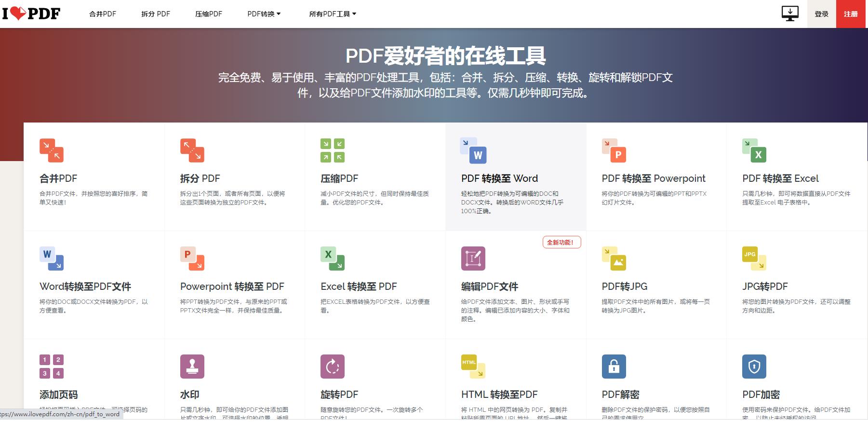
Task: Click the iLovePDF logo
Action: tap(31, 14)
